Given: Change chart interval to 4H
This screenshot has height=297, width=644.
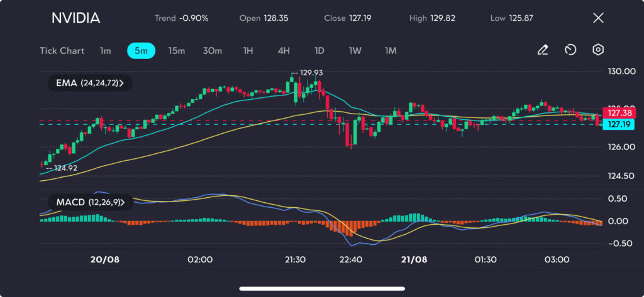Looking at the screenshot, I should (x=284, y=51).
